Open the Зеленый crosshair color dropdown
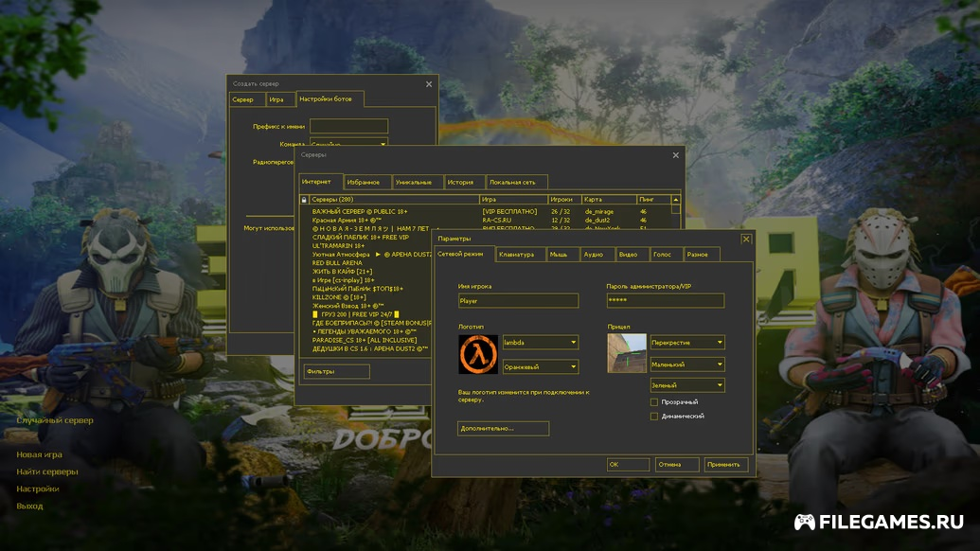The height and width of the screenshot is (551, 980). click(687, 385)
